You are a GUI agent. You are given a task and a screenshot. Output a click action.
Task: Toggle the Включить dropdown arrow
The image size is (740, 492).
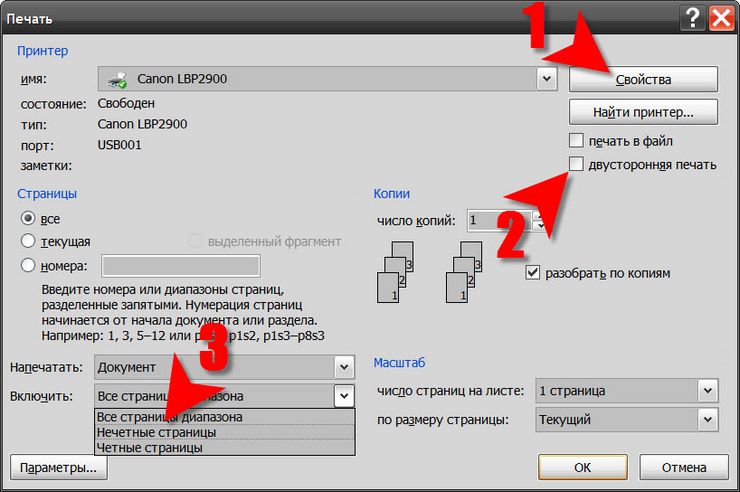click(344, 396)
